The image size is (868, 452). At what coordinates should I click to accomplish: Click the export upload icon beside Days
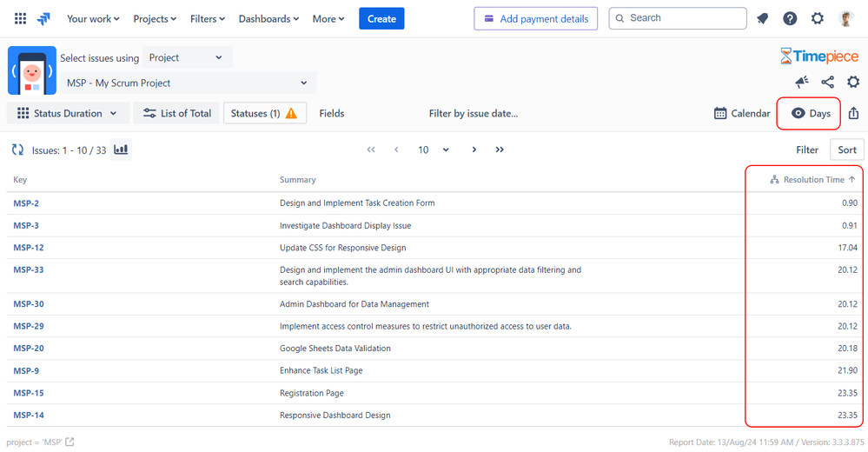coord(853,113)
